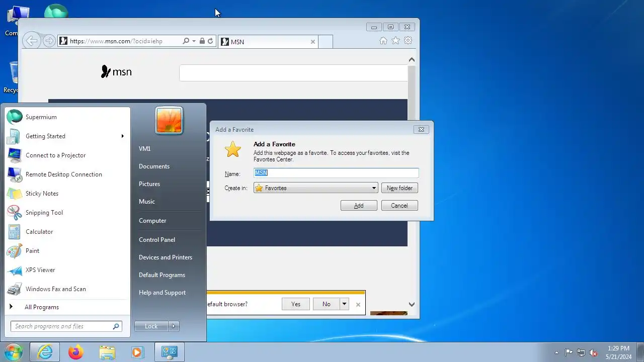Cancel the Add a Favorite dialog

tap(399, 206)
